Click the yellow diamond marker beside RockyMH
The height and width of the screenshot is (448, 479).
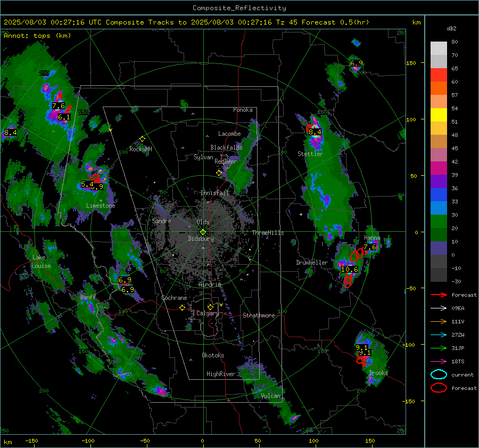[142, 139]
